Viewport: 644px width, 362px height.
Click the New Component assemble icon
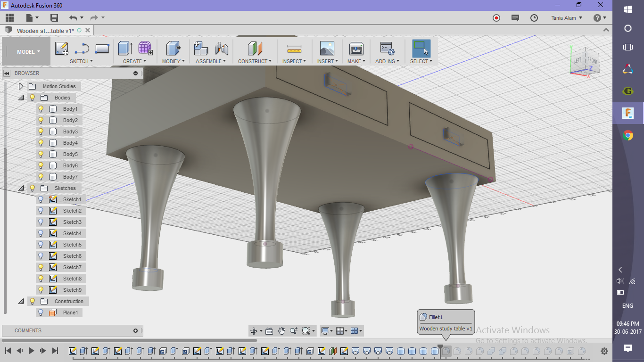coord(201,48)
